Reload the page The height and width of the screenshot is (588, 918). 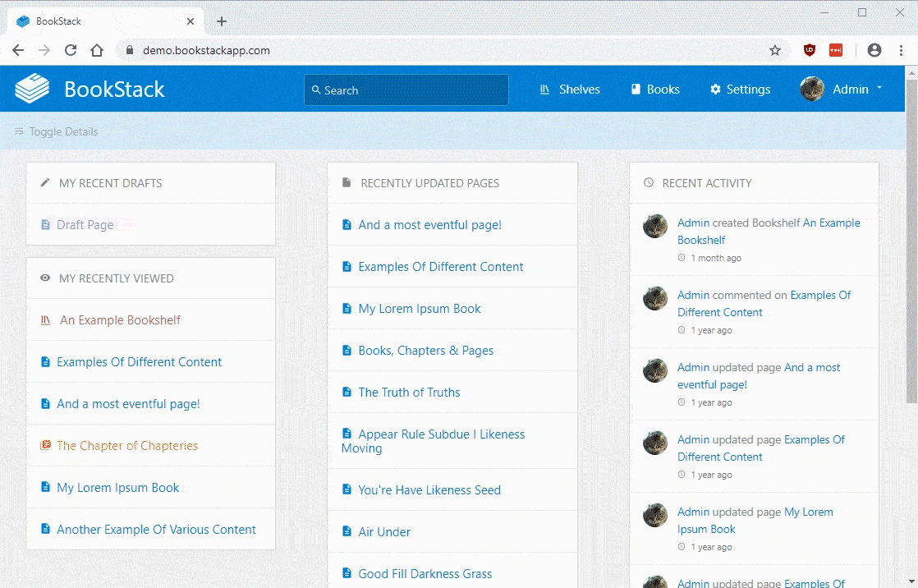(x=71, y=50)
